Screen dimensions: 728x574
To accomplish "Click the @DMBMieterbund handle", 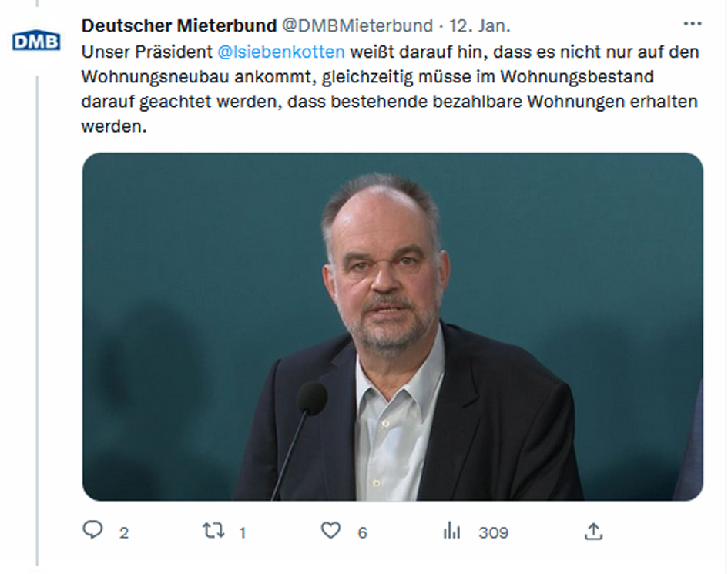I will point(357,25).
